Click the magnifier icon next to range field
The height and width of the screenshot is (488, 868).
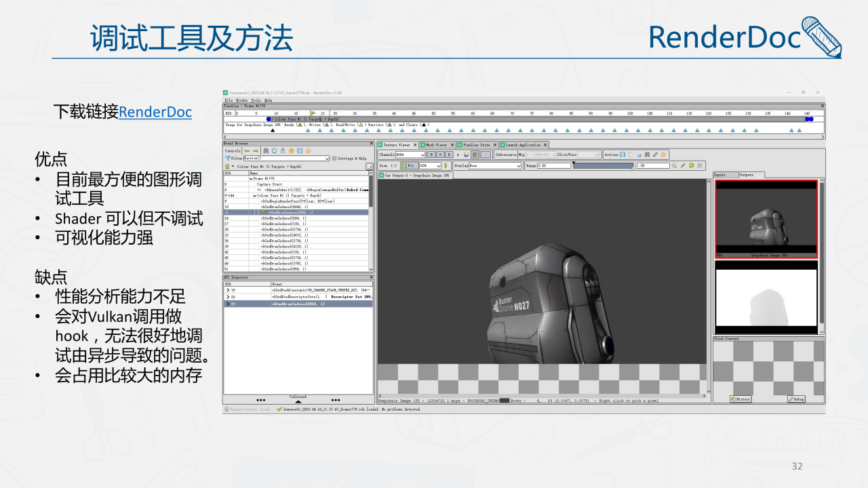[x=675, y=165]
